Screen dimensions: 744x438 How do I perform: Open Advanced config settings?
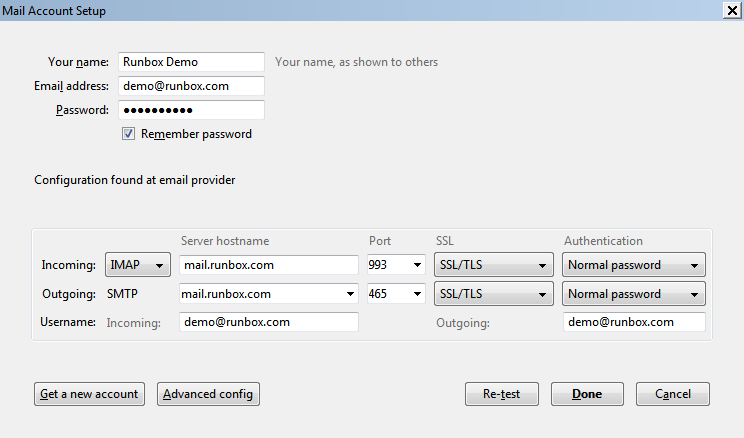point(209,394)
